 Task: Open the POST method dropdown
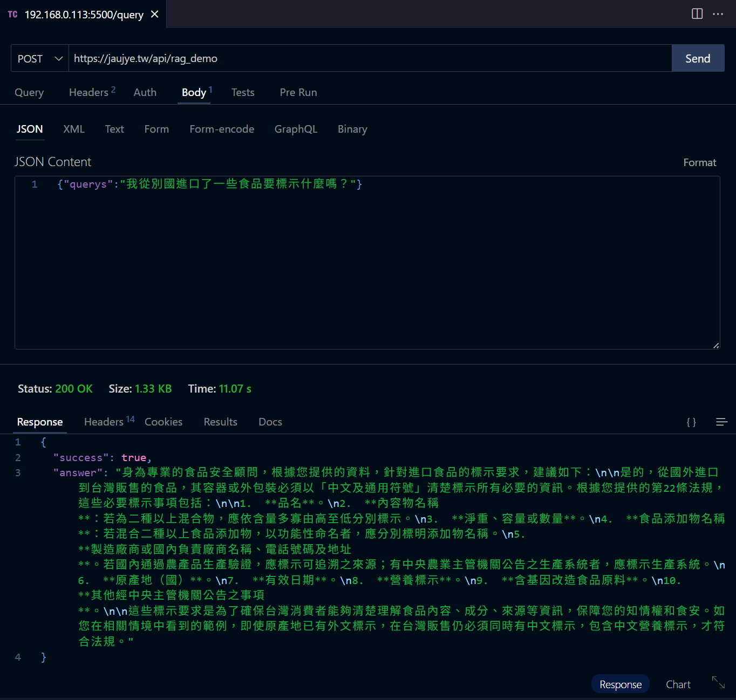(x=40, y=58)
